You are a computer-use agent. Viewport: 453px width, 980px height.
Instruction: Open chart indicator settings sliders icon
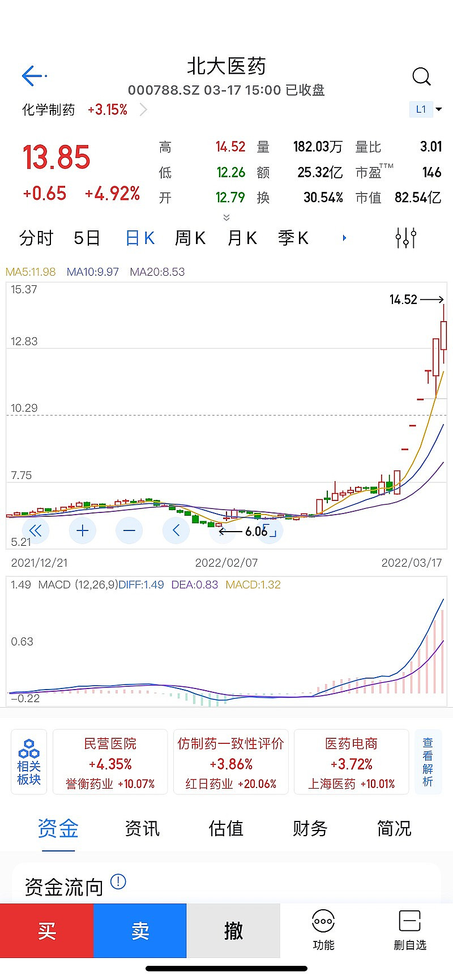[406, 238]
